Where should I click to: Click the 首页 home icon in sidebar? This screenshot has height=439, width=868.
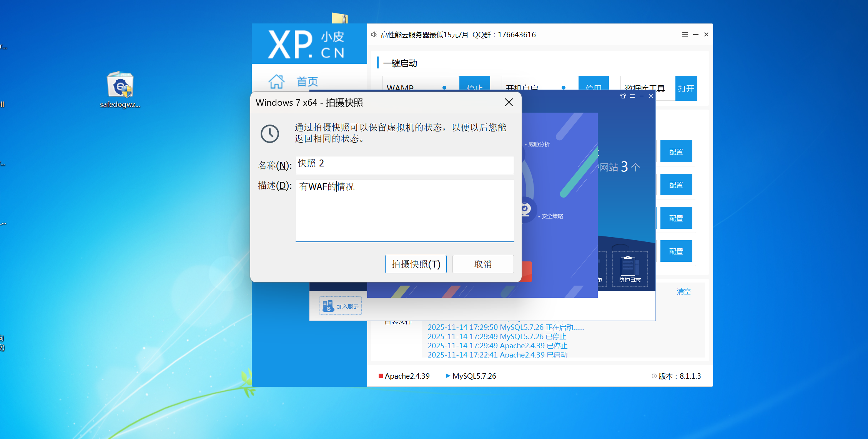pyautogui.click(x=276, y=81)
